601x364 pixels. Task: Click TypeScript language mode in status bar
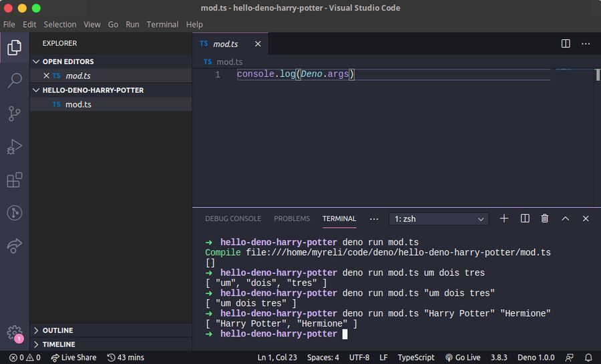pos(416,357)
